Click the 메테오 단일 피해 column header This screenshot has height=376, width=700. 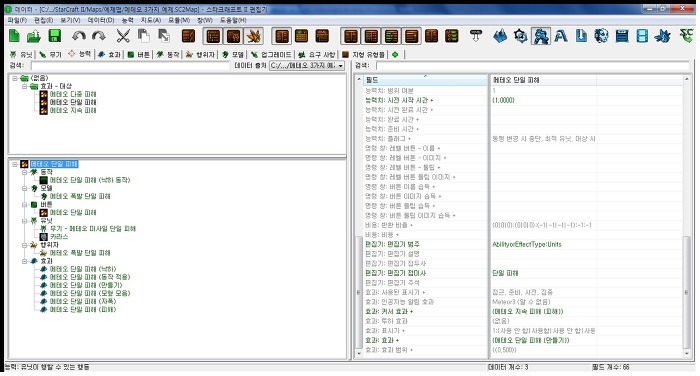coord(543,80)
